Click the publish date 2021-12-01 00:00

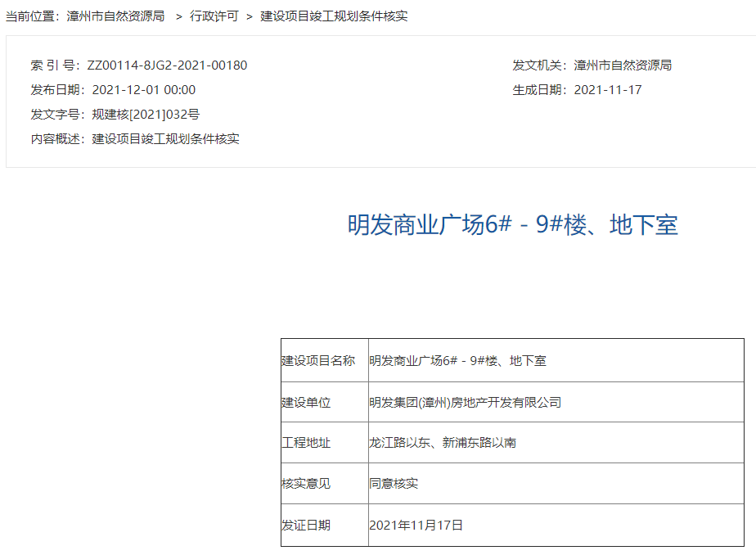point(144,90)
